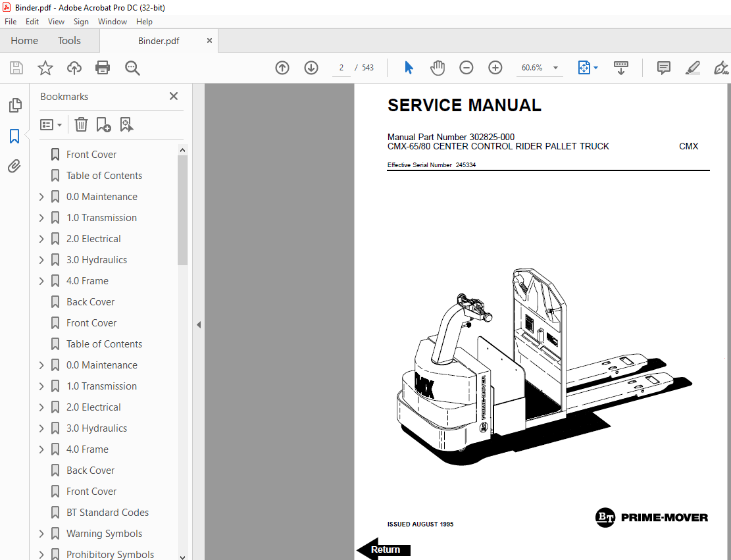Image resolution: width=731 pixels, height=560 pixels.
Task: Select the Binder.pdf document tab
Action: click(x=159, y=41)
